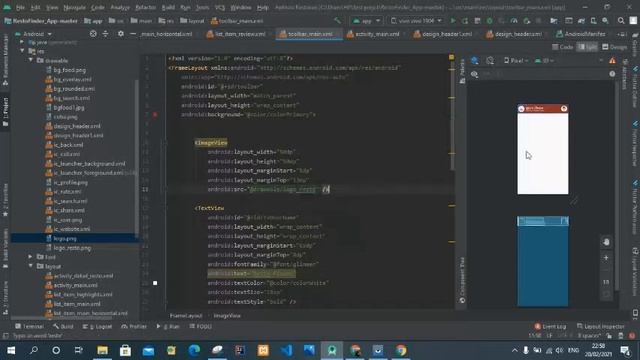Open Microsoft Store from taskbar
Viewport: 640px width, 360px height.
125,350
